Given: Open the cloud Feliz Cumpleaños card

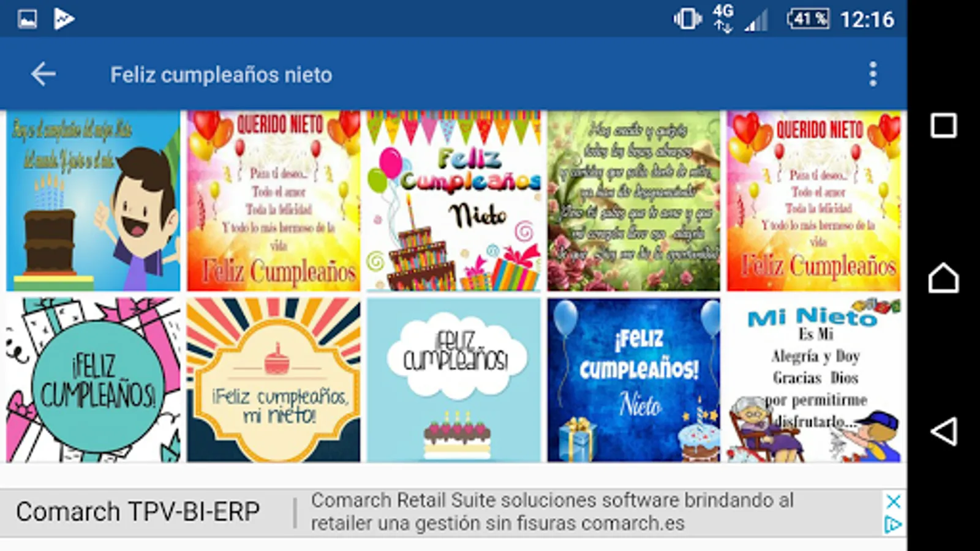Looking at the screenshot, I should tap(454, 380).
